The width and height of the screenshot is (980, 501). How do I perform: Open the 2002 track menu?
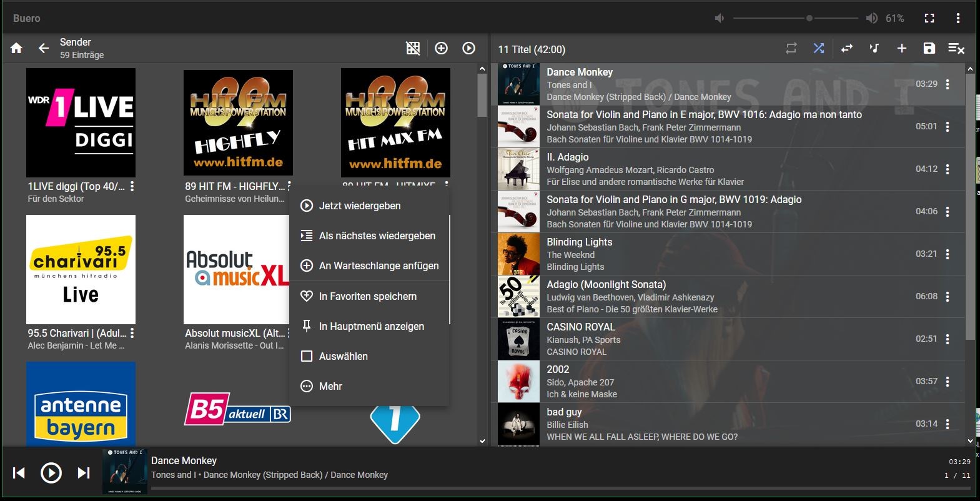pyautogui.click(x=948, y=382)
